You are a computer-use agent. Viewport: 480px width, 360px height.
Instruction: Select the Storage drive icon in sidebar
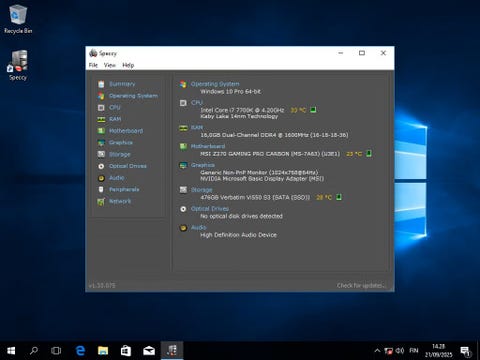coord(101,154)
